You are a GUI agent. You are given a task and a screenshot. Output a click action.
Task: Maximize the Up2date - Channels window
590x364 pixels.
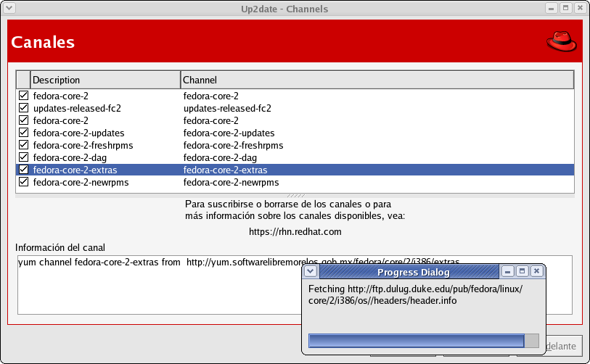(565, 8)
